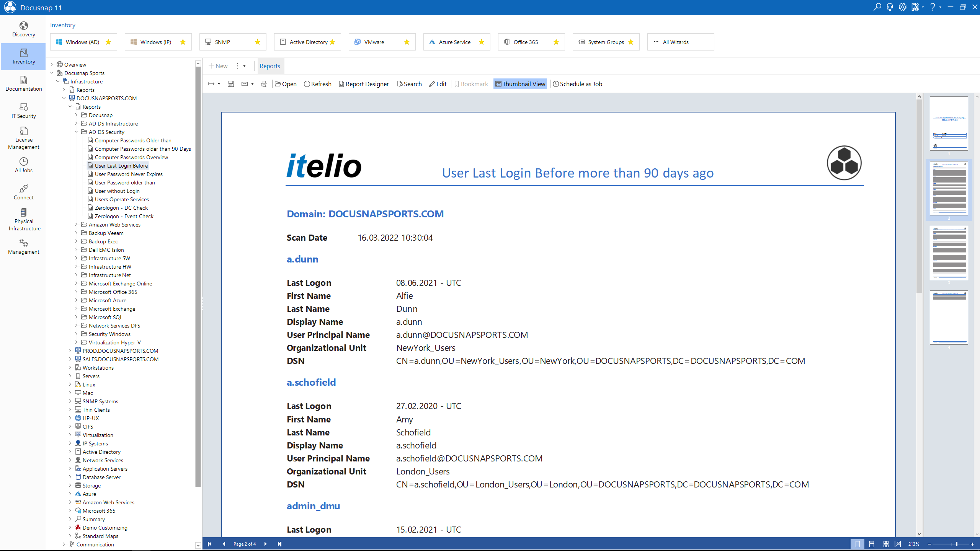Expand the Amazon Web Services reports folder
Screen dimensions: 980x551
[76, 224]
